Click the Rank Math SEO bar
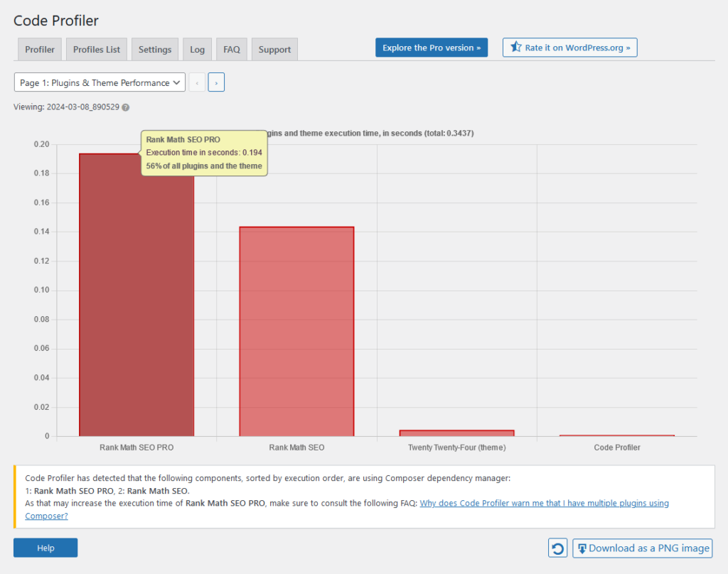 pos(296,331)
